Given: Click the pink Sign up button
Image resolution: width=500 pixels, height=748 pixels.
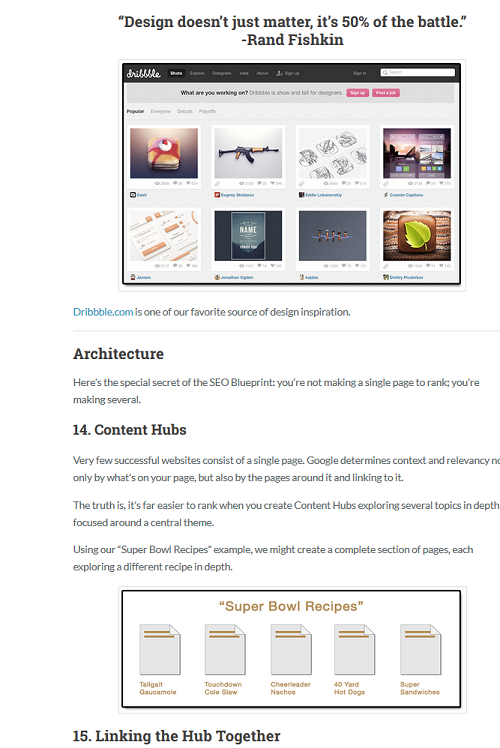Looking at the screenshot, I should (x=357, y=93).
